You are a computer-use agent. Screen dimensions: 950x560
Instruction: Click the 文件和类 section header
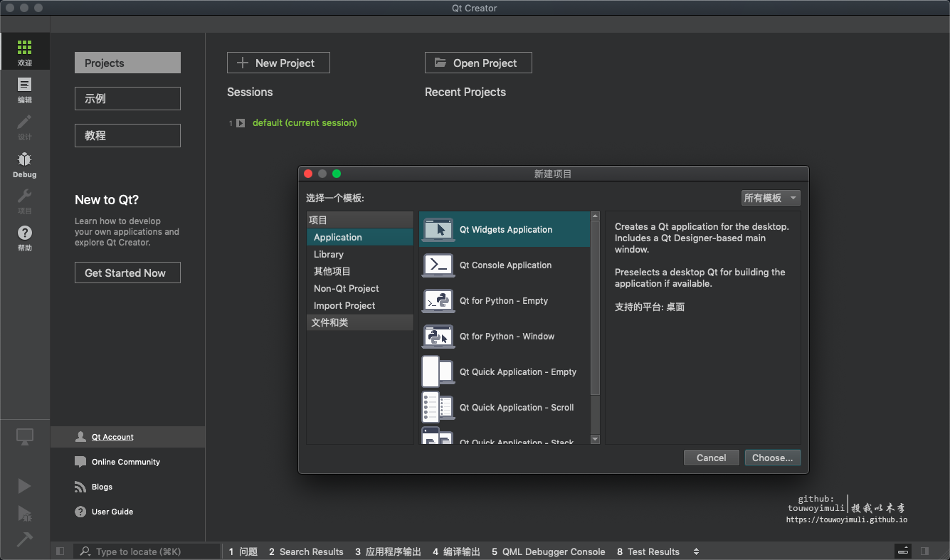pos(360,322)
